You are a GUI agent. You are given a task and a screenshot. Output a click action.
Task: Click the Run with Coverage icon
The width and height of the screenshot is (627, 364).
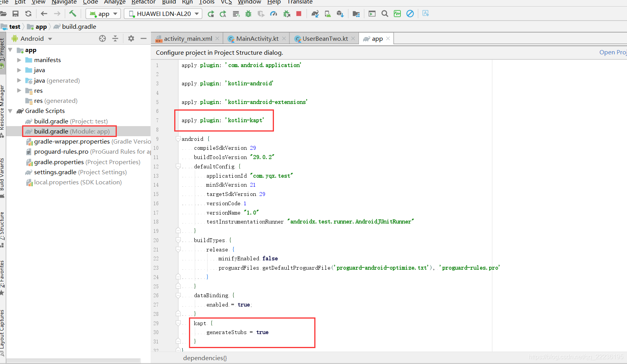click(261, 14)
